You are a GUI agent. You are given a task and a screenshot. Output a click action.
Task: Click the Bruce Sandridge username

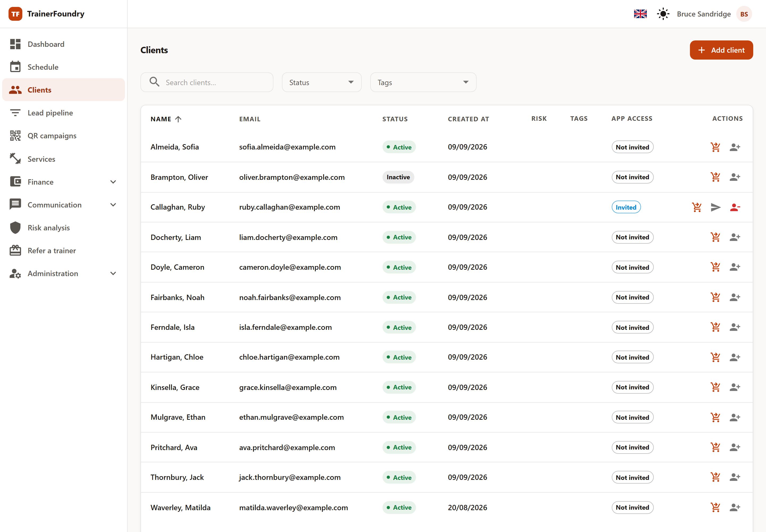[704, 14]
